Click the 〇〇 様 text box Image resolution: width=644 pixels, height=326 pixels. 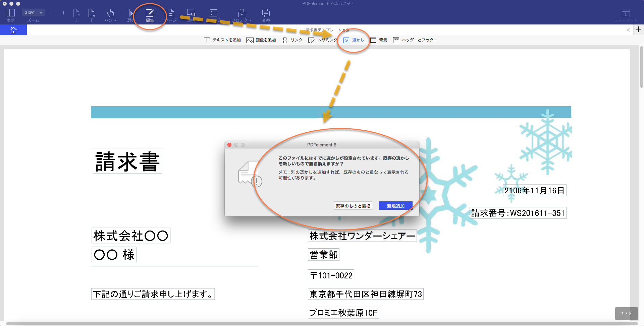(114, 254)
